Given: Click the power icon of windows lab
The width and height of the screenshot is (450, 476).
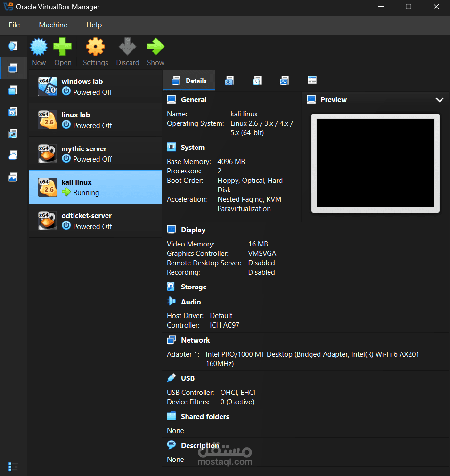Looking at the screenshot, I should pyautogui.click(x=66, y=91).
